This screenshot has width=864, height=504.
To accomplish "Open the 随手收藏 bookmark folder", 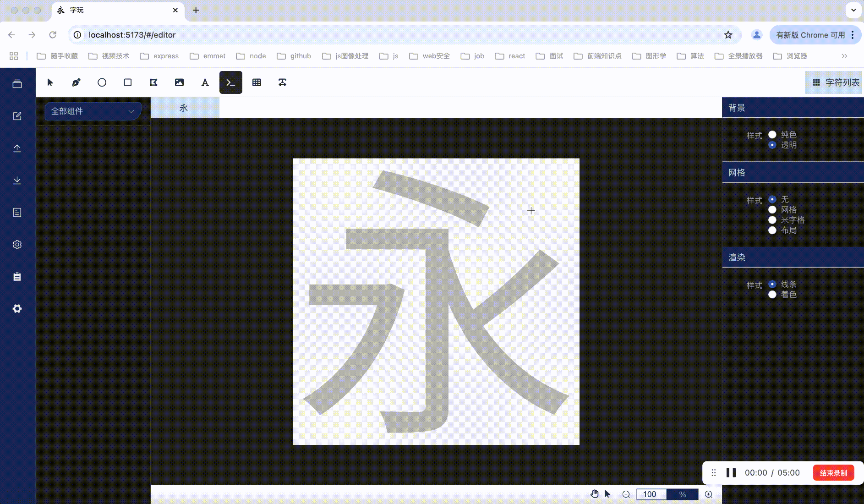I will [x=58, y=56].
